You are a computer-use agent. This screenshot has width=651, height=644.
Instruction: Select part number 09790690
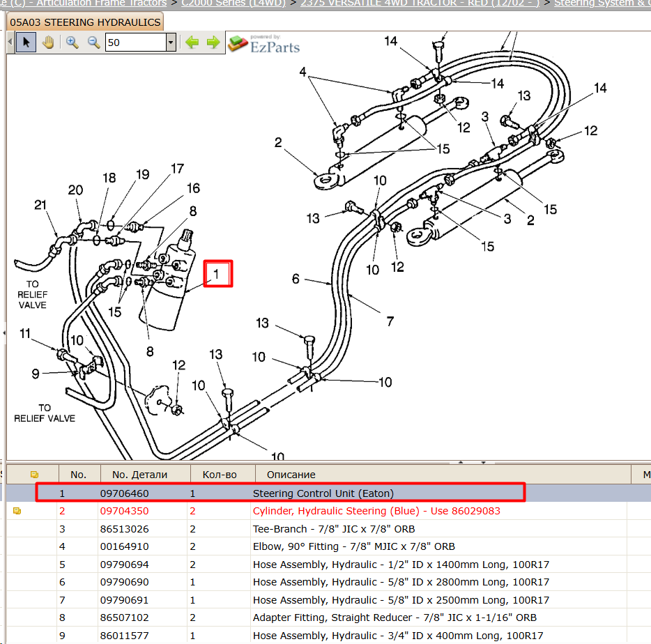(124, 582)
